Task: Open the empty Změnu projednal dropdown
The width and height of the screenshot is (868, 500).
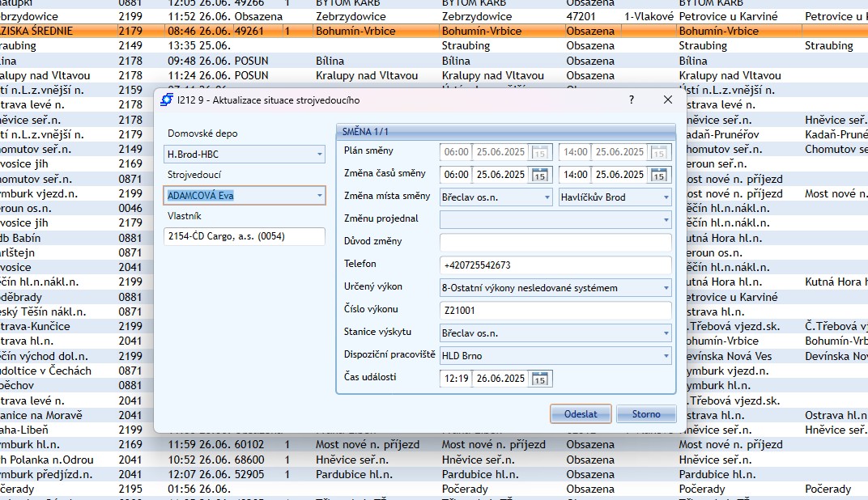Action: coord(666,219)
